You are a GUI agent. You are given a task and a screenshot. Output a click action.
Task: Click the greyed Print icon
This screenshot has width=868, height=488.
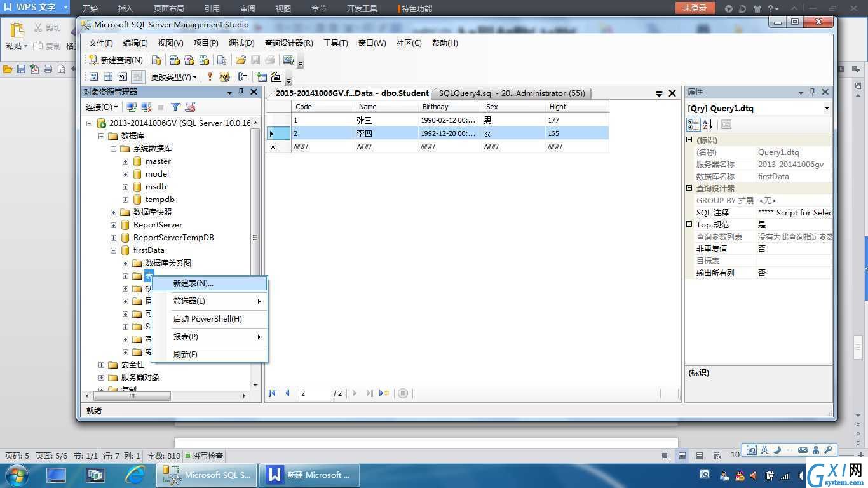point(270,60)
